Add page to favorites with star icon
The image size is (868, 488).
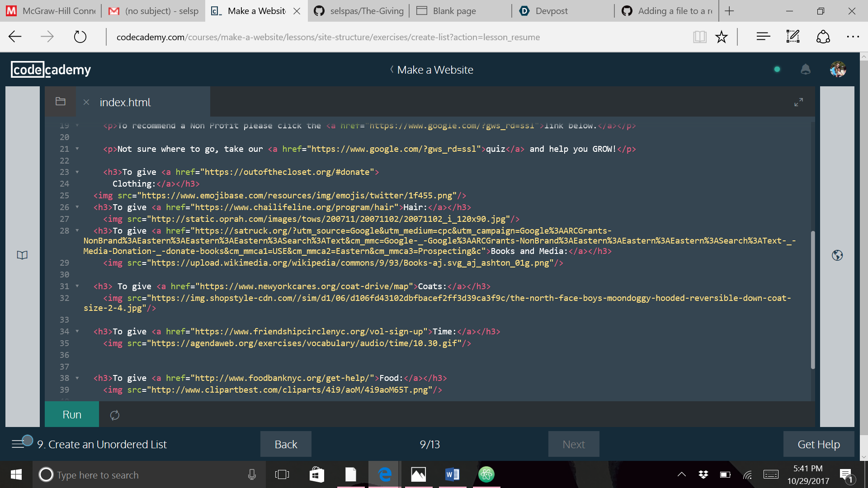pos(721,37)
